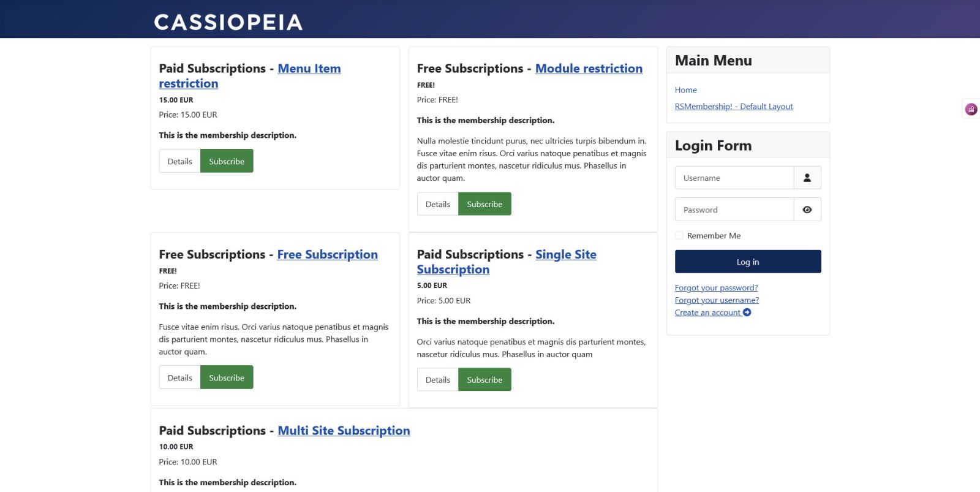Click Forgot your password? link

[717, 287]
